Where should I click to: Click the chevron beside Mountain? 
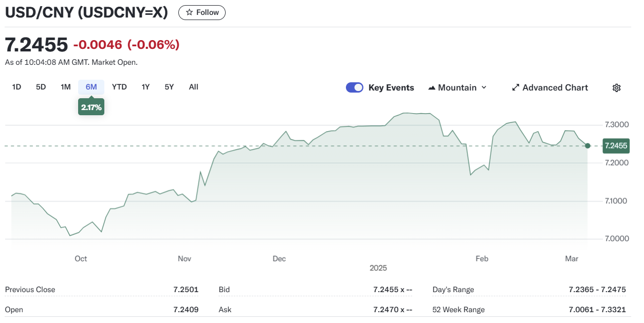[x=484, y=88]
